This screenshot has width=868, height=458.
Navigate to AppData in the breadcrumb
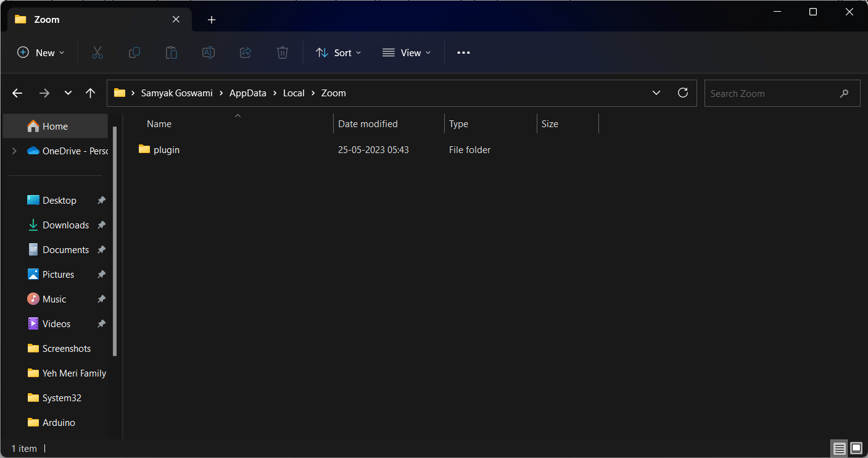247,93
